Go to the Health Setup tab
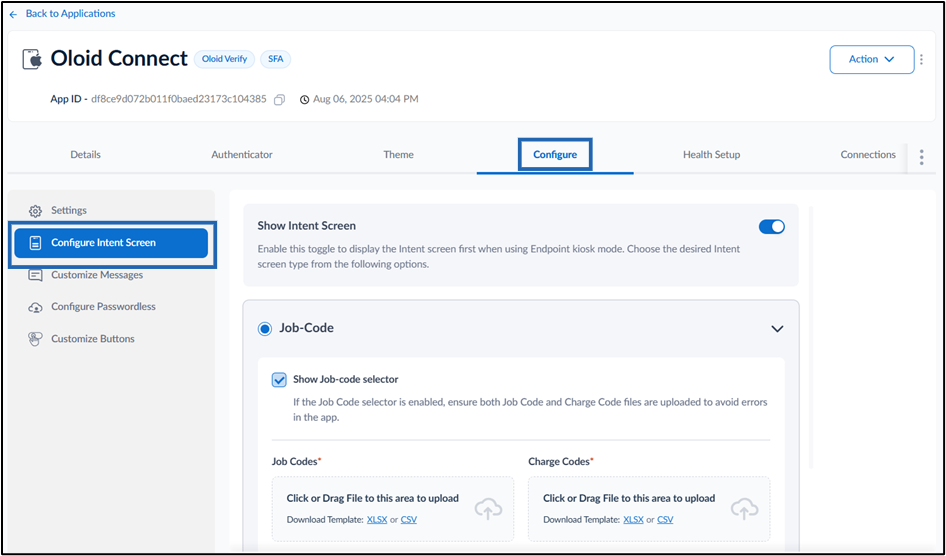Viewport: 946px width, 556px height. click(x=711, y=154)
